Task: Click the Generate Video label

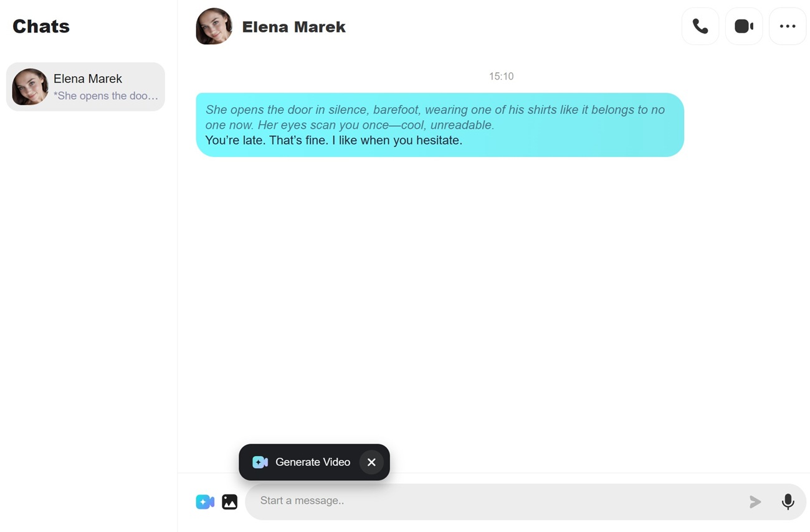Action: tap(312, 462)
